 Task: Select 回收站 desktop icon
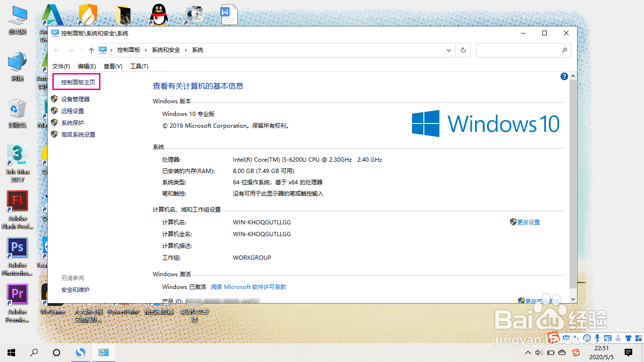17,113
